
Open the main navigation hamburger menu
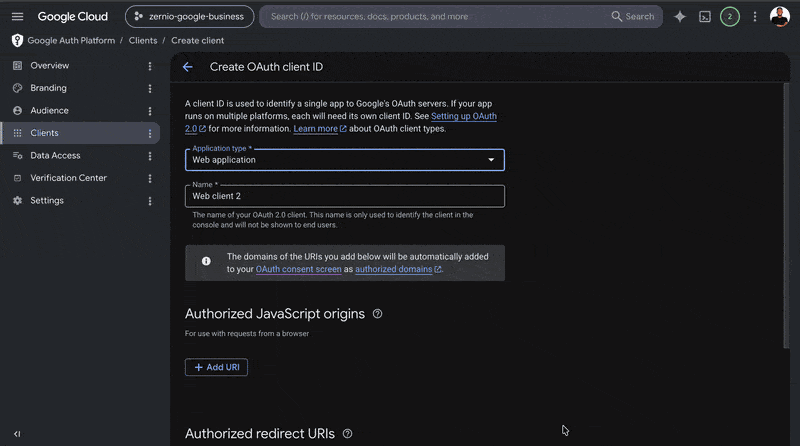pos(17,16)
